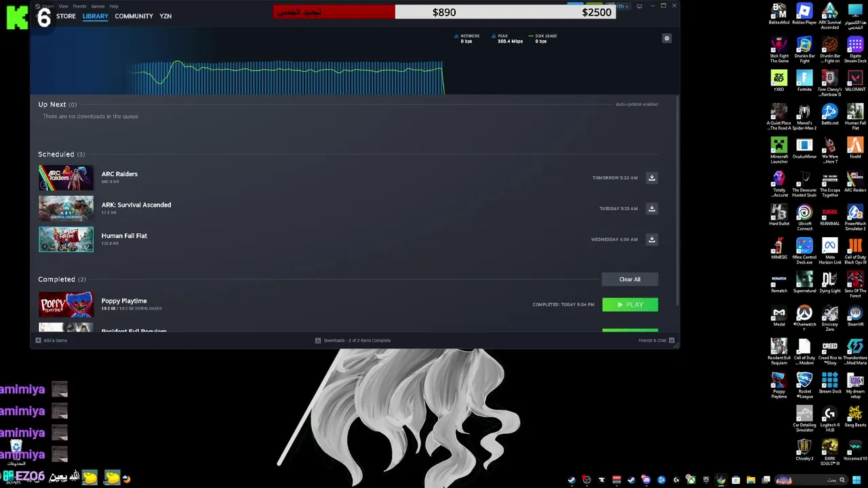This screenshot has height=488, width=868.
Task: Expand the YZN account dropdown
Action: click(622, 6)
